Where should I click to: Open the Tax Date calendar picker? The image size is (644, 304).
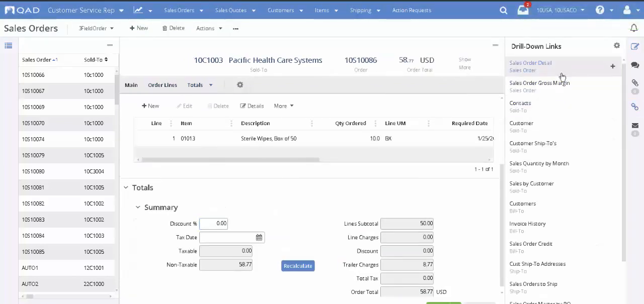pyautogui.click(x=259, y=237)
